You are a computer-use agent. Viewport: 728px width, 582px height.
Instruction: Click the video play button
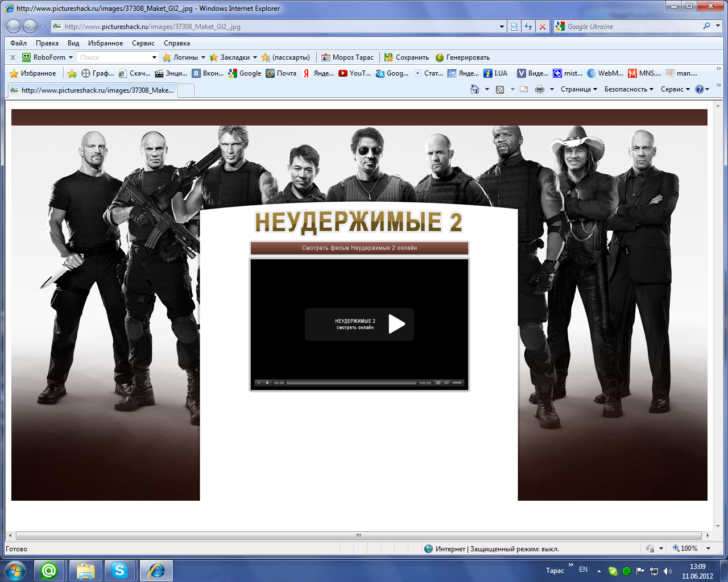pos(396,324)
